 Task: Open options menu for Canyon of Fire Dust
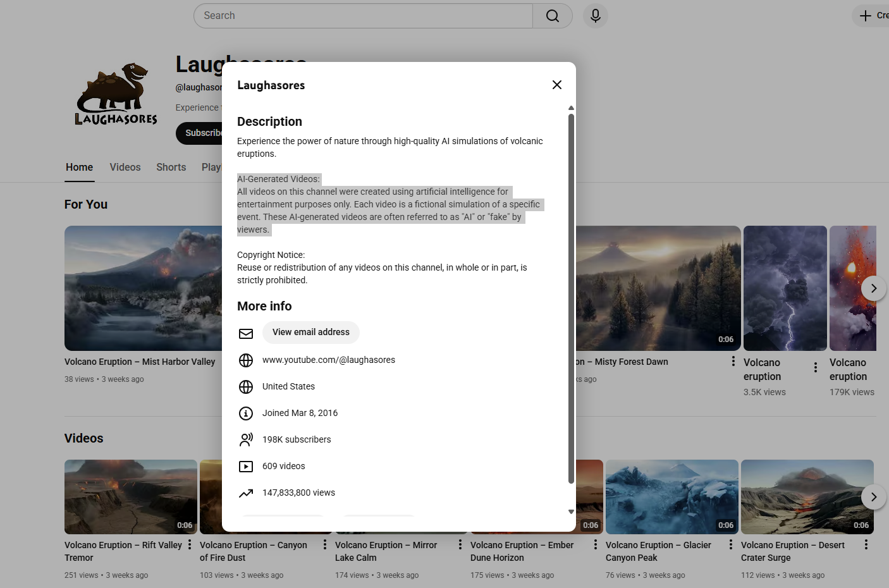point(325,545)
